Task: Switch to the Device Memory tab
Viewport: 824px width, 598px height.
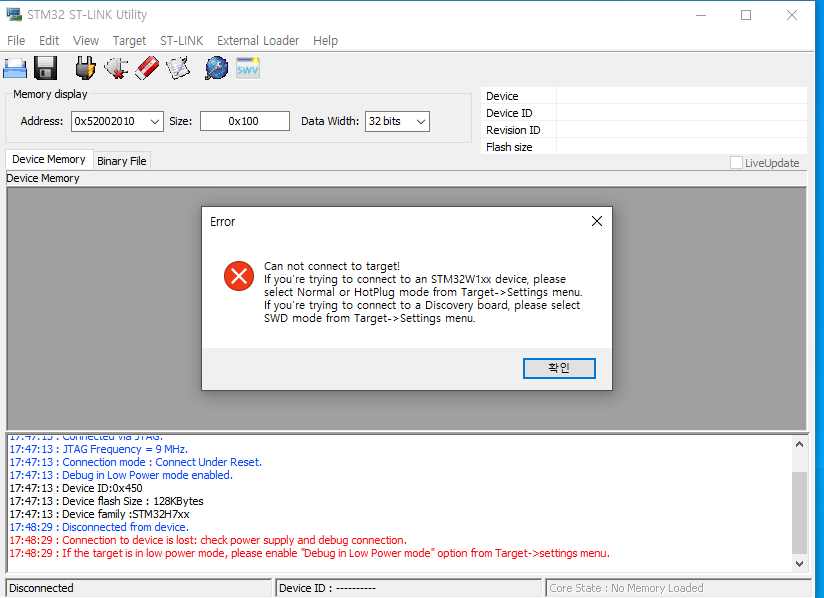Action: tap(49, 159)
